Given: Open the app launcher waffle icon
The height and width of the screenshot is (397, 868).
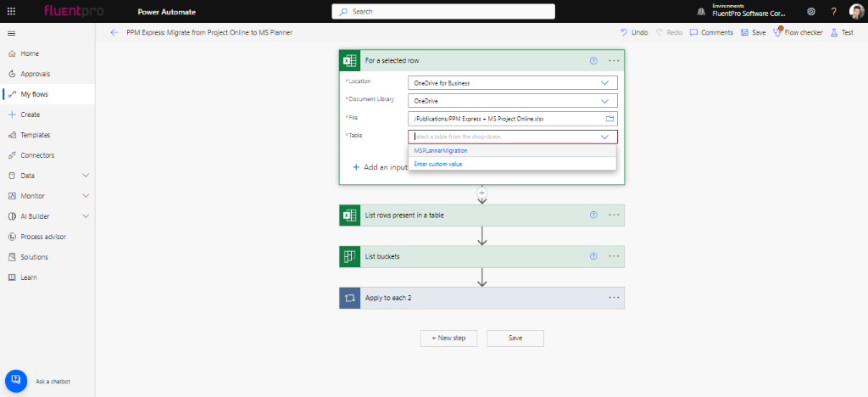Looking at the screenshot, I should click(x=11, y=11).
